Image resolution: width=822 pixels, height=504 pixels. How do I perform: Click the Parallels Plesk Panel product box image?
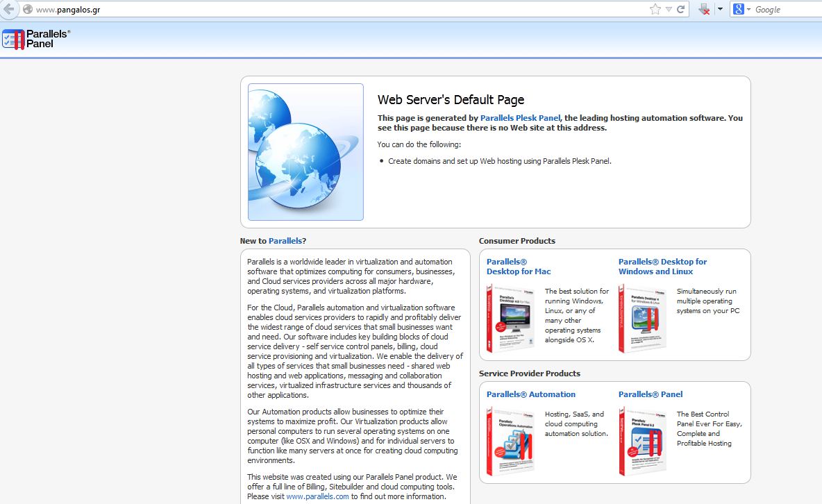point(642,441)
